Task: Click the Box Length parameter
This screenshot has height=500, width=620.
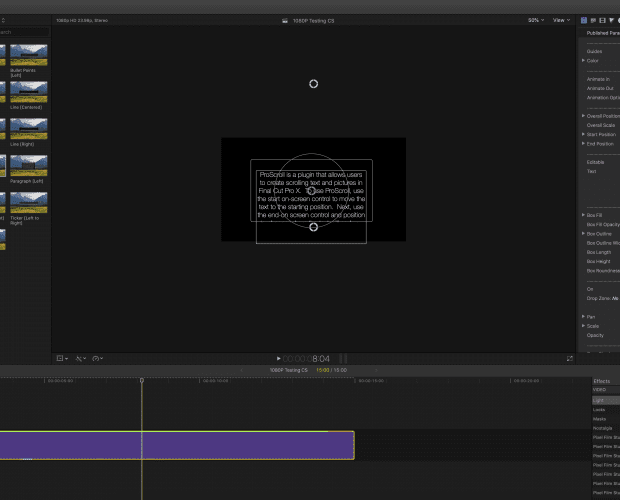Action: tap(599, 252)
